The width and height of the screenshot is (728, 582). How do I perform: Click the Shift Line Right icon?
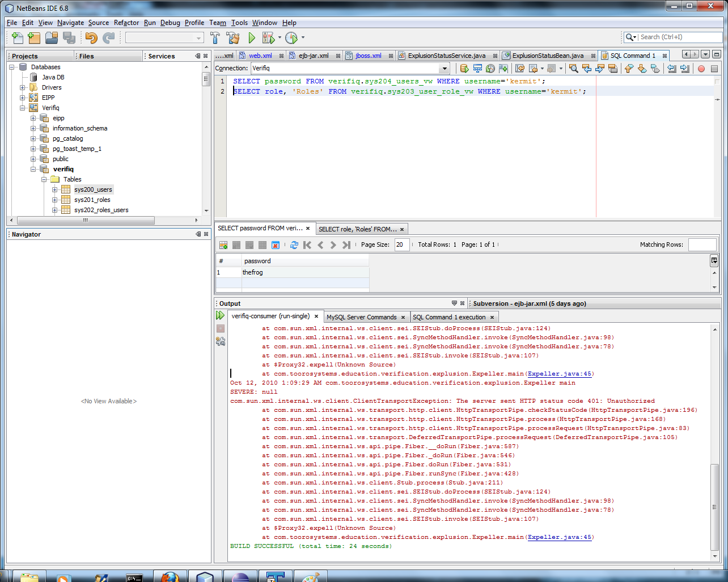pos(685,69)
